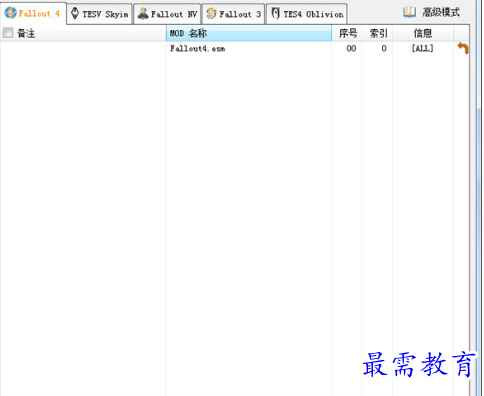Select the Fallout NV tab
Image resolution: width=484 pixels, height=396 pixels.
point(167,14)
